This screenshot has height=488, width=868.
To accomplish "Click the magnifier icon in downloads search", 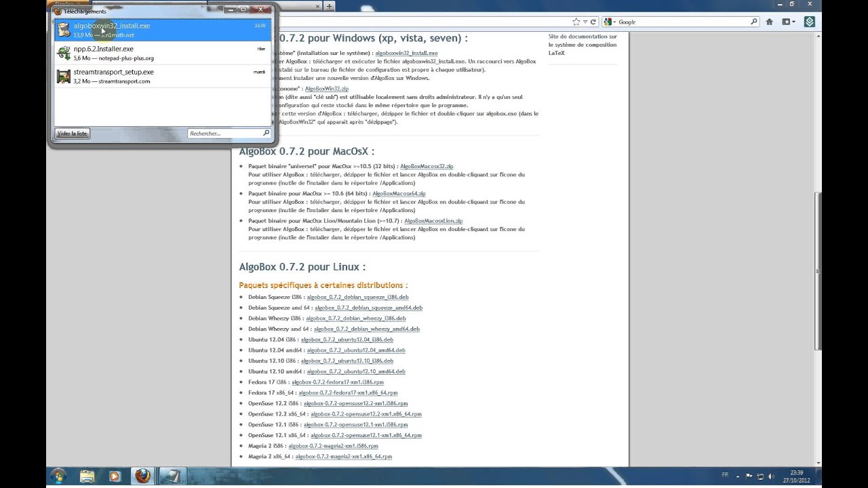I will [x=266, y=134].
